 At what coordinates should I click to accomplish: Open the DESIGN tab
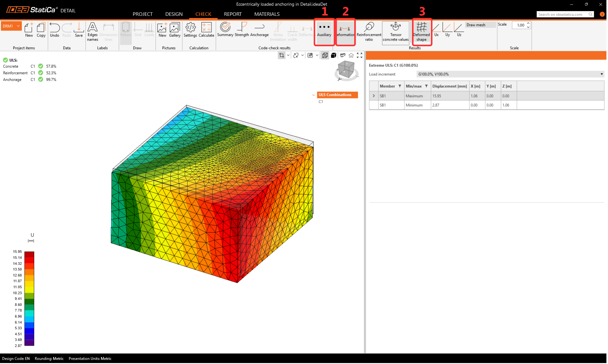174,14
